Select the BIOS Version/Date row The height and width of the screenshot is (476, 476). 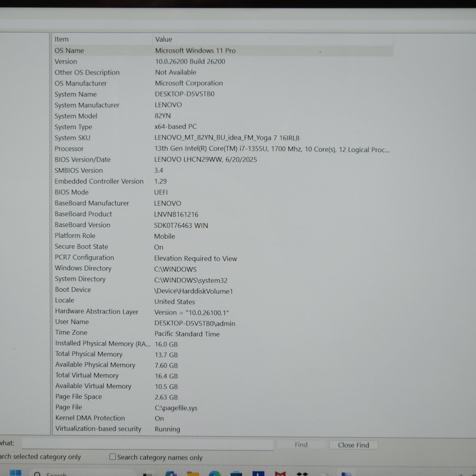tap(83, 160)
